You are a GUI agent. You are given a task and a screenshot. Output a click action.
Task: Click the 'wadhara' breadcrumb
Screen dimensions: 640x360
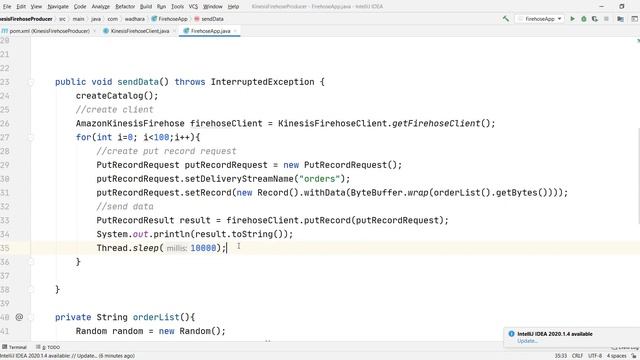(x=135, y=19)
